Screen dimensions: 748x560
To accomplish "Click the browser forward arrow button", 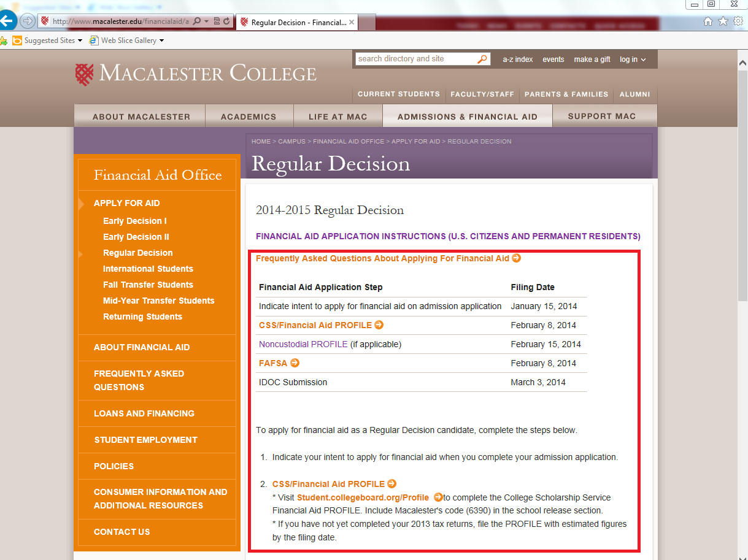I will point(28,21).
